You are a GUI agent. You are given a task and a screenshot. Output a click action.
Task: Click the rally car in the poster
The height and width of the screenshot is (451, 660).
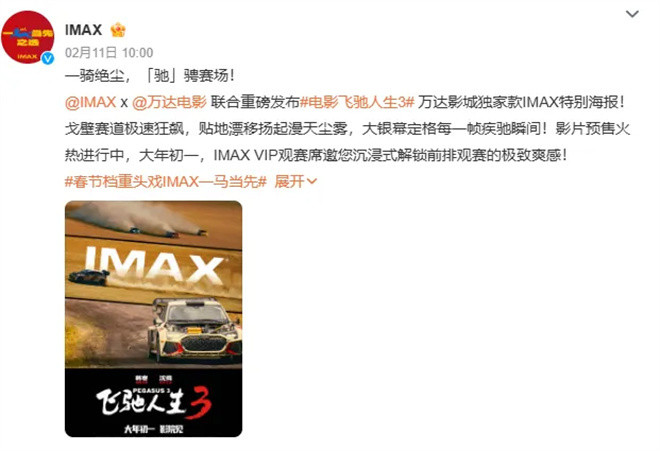pos(195,331)
